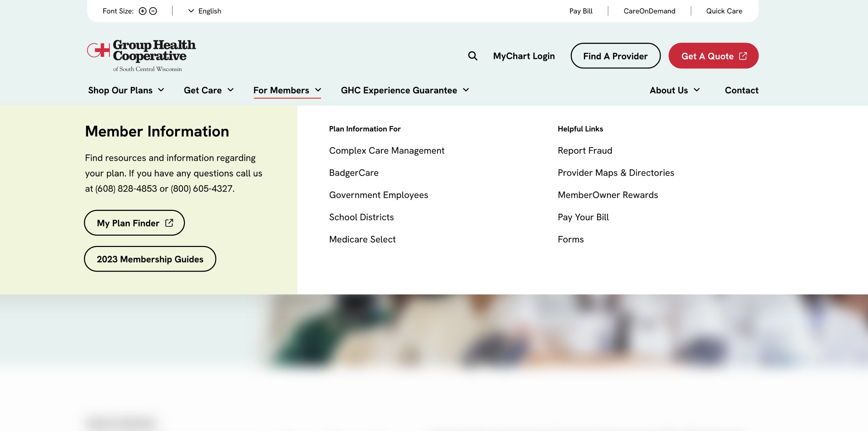The height and width of the screenshot is (431, 868).
Task: Increase font size with plus icon
Action: (143, 11)
